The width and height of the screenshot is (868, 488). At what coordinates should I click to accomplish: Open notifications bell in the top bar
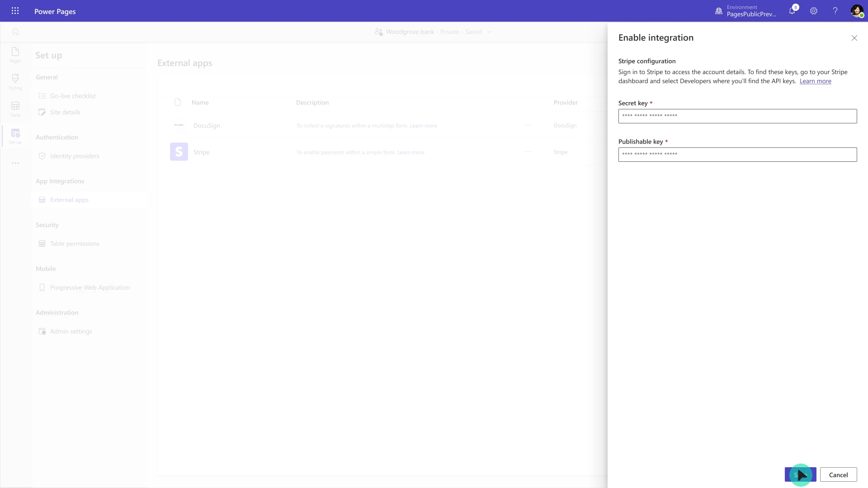792,11
